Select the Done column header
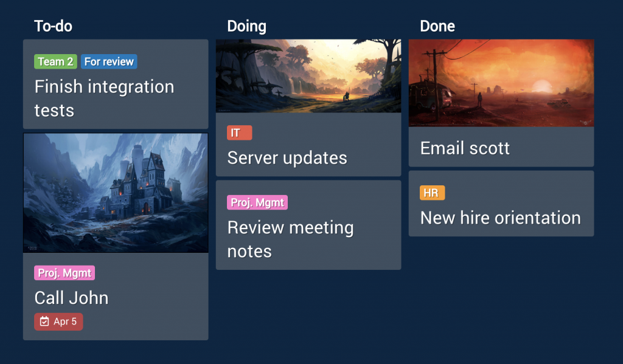This screenshot has width=623, height=364. coord(437,26)
